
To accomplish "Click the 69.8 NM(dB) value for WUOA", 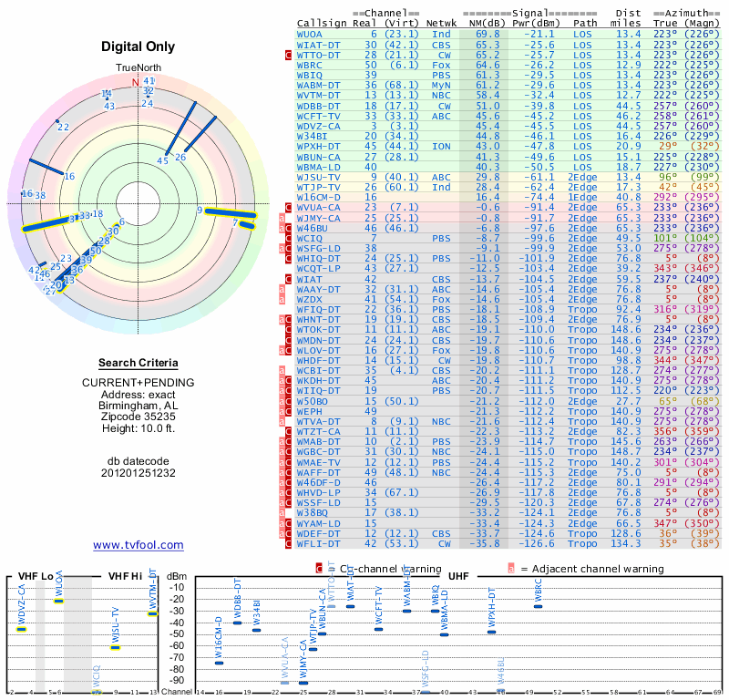I will (x=488, y=35).
